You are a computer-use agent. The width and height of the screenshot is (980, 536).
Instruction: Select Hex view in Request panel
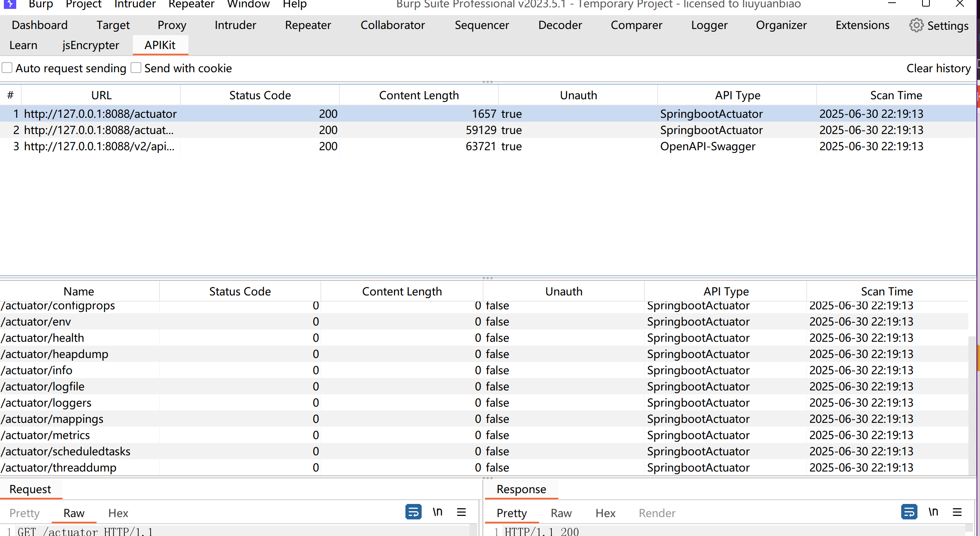[118, 513]
